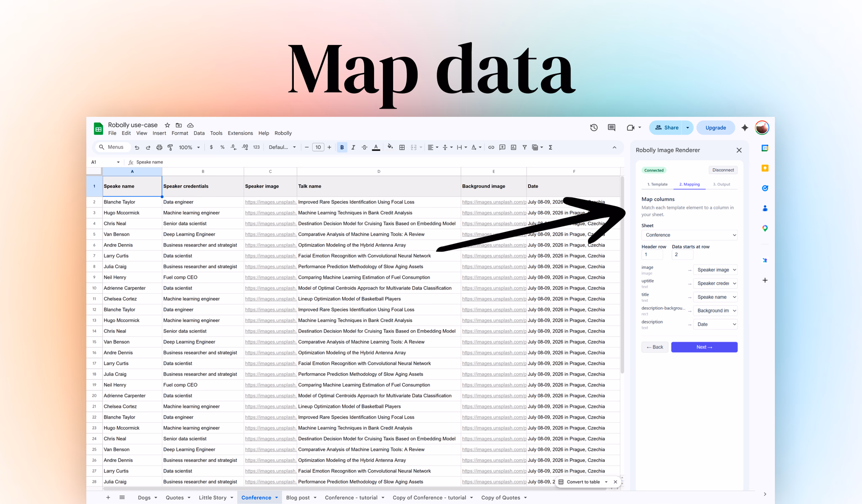Viewport: 862px width, 504px height.
Task: Toggle italic formatting in the toolbar
Action: (353, 147)
